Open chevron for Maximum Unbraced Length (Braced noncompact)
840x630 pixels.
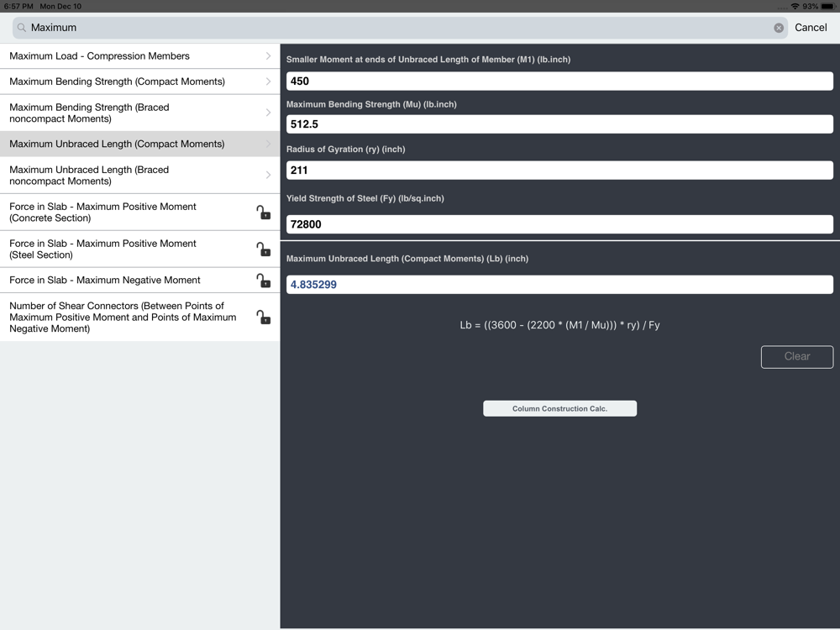point(269,175)
